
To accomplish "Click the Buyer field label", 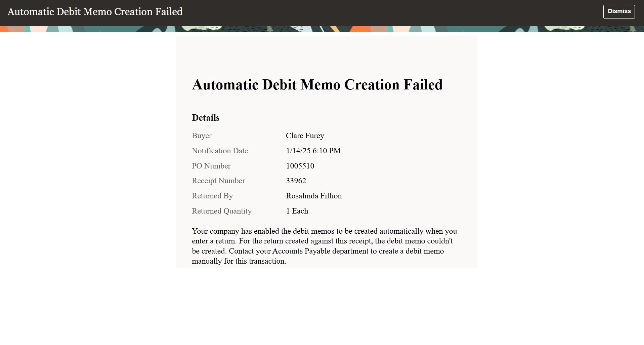I will [202, 136].
